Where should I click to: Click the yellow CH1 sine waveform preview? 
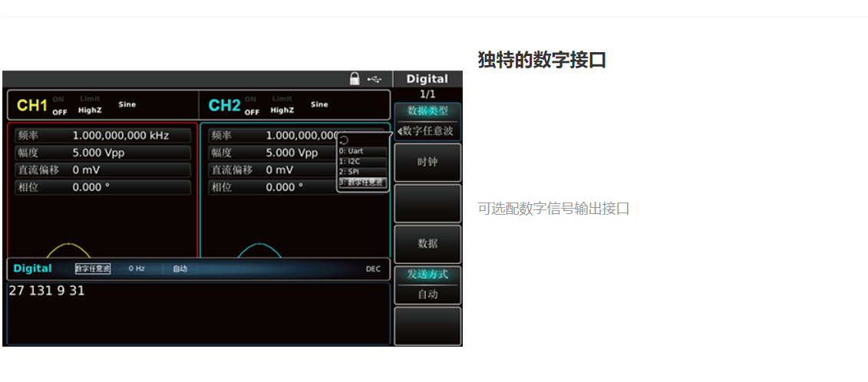(68, 250)
